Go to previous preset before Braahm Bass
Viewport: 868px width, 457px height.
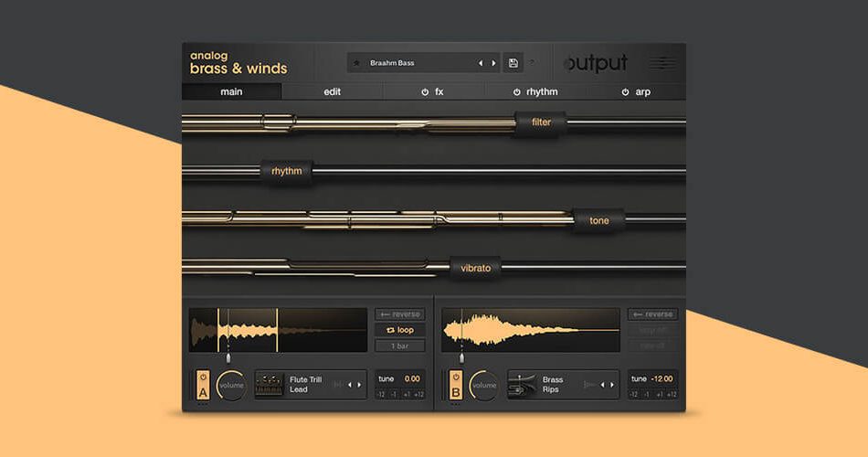[482, 63]
